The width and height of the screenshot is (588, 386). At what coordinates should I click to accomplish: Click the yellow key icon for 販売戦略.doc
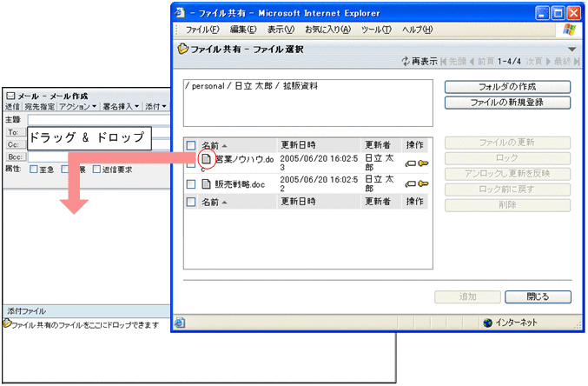pos(423,183)
